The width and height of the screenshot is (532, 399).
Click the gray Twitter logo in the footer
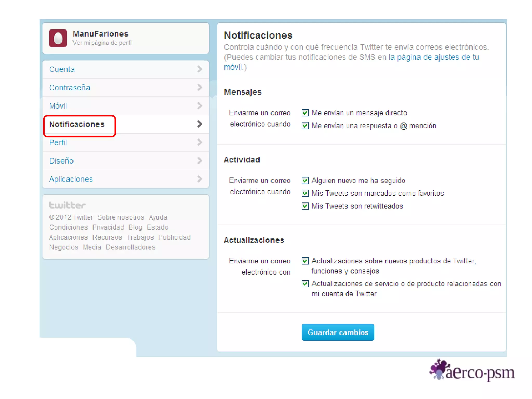(x=67, y=205)
